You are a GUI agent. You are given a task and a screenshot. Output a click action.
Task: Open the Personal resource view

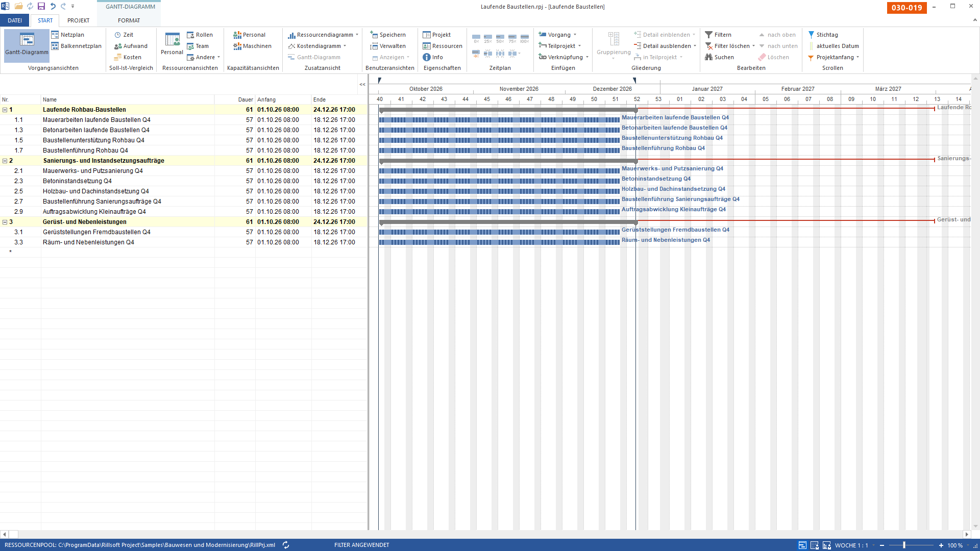(172, 44)
